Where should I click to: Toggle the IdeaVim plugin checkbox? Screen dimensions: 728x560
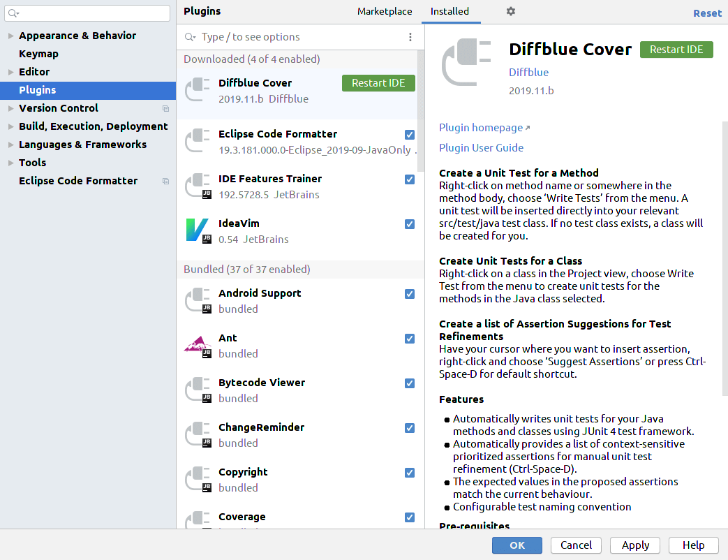point(410,224)
